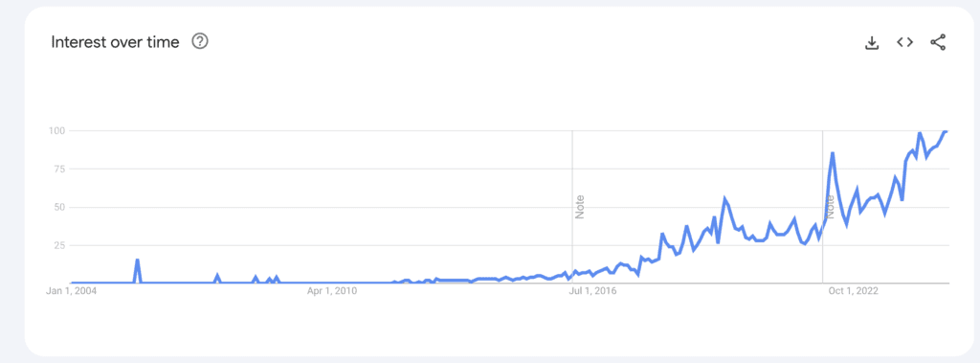Select the Note label near Jul 1, 2016
The image size is (980, 363).
coord(579,207)
